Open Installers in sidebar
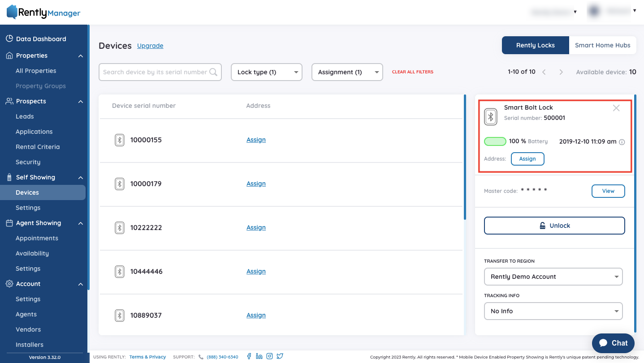This screenshot has height=363, width=644. 30,345
